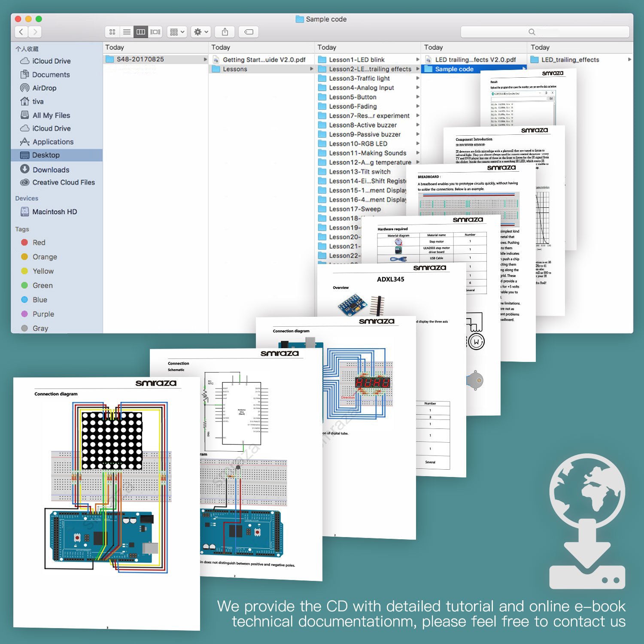Image resolution: width=644 pixels, height=644 pixels.
Task: Expand arrow beside S48-20170825 folder
Action: (x=205, y=59)
